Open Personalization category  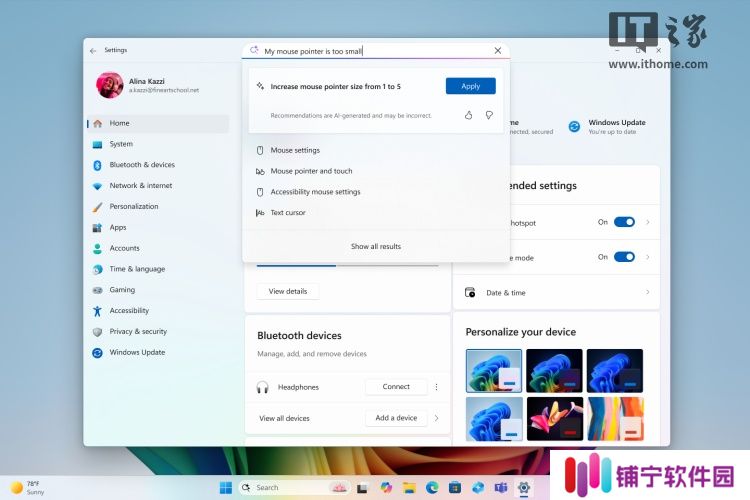tap(158, 206)
